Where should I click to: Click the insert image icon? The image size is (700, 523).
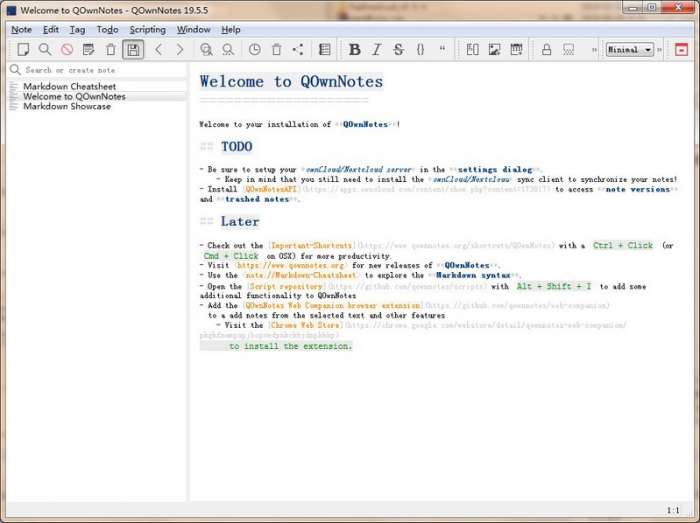[494, 49]
